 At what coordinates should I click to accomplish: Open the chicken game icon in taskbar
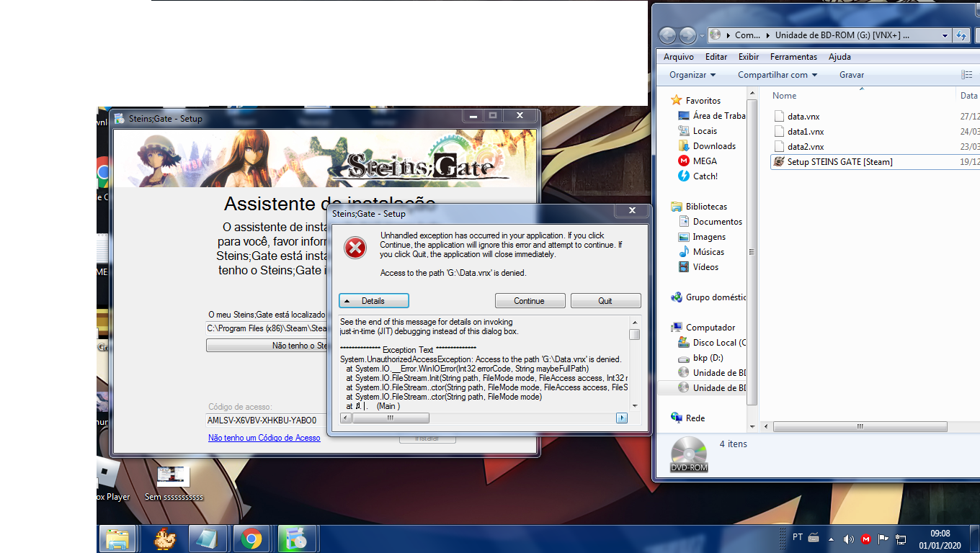(166, 539)
